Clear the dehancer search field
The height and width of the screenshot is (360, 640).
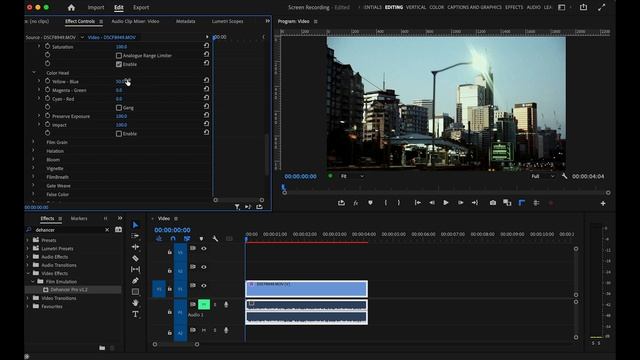pyautogui.click(x=107, y=230)
